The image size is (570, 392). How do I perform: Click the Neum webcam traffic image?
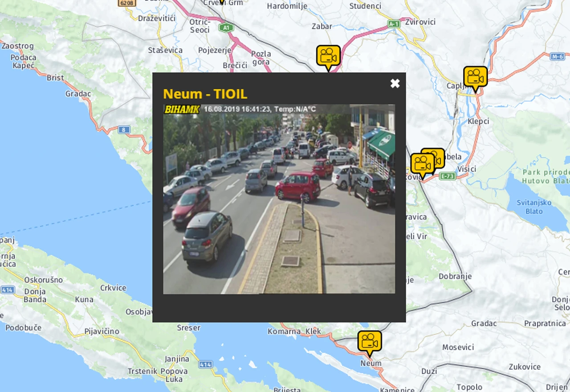(x=279, y=199)
